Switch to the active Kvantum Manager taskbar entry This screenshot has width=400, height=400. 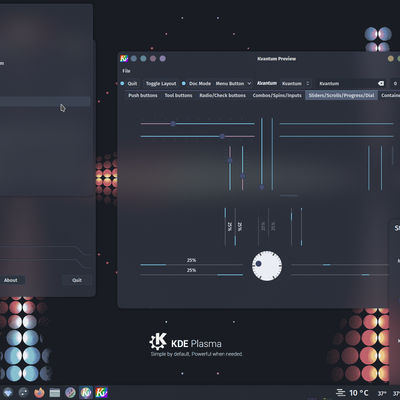click(x=86, y=392)
